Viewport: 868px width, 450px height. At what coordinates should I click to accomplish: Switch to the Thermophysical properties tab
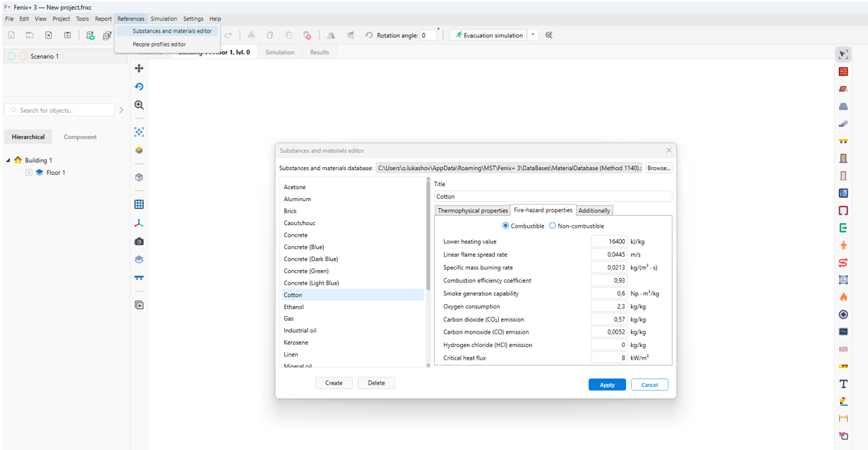pyautogui.click(x=472, y=211)
